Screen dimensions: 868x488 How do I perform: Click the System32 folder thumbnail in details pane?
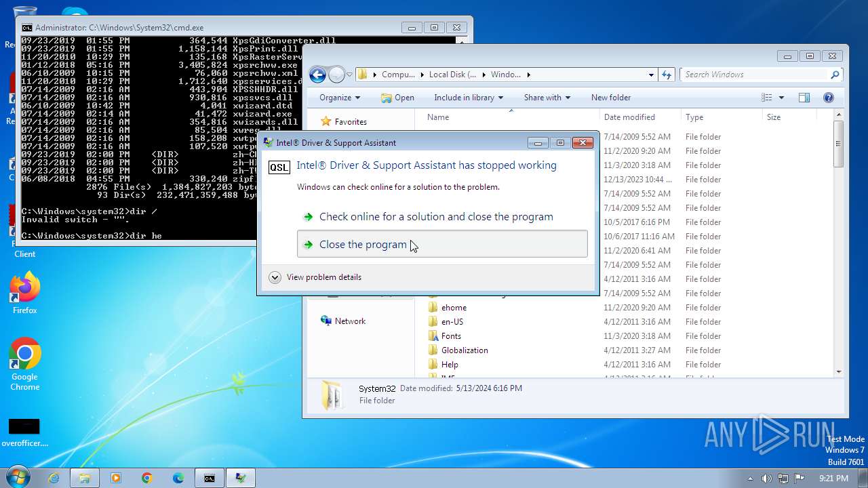(332, 395)
